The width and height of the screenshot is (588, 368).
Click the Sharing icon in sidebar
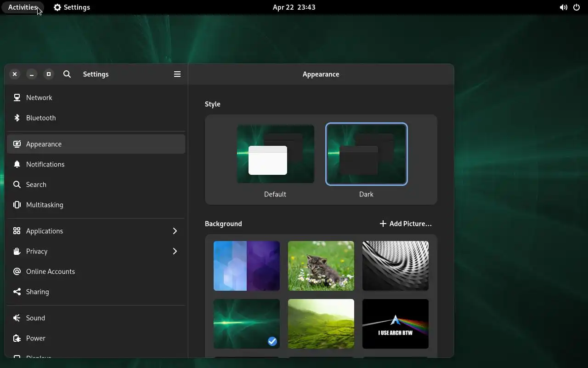click(x=17, y=292)
